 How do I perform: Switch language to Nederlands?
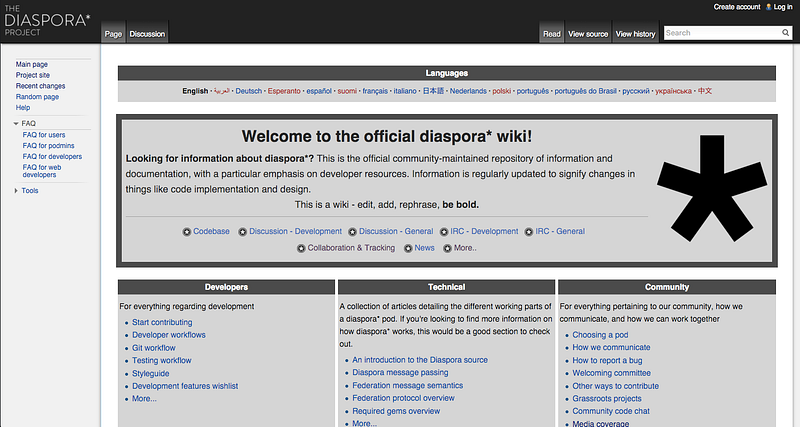point(468,91)
